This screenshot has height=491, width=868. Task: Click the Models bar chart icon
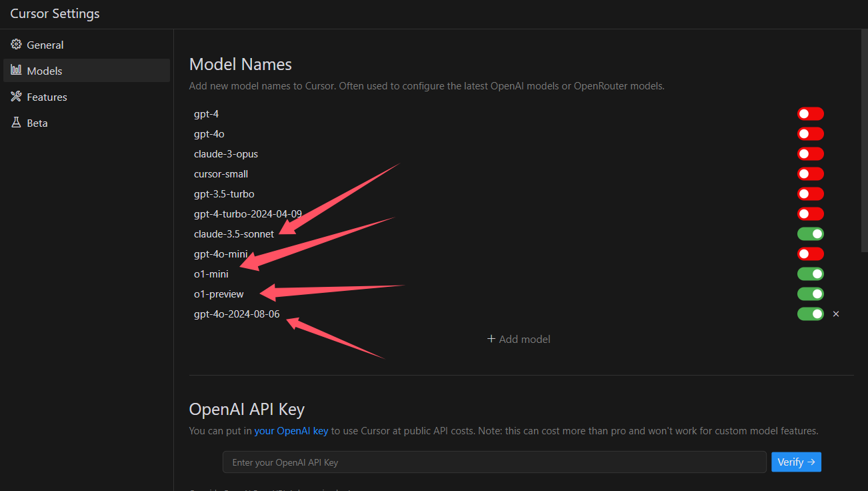tap(16, 71)
